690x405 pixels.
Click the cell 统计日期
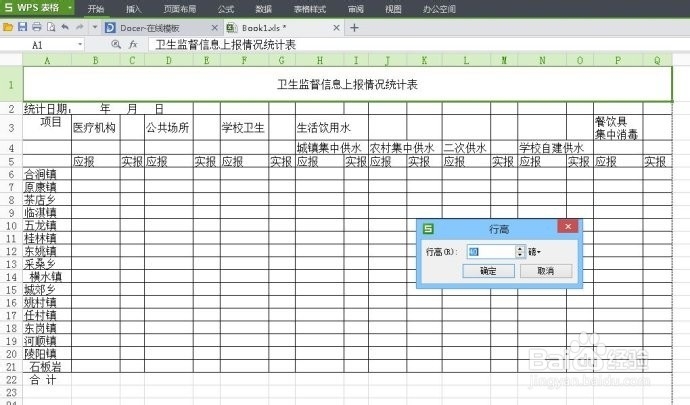click(47, 109)
